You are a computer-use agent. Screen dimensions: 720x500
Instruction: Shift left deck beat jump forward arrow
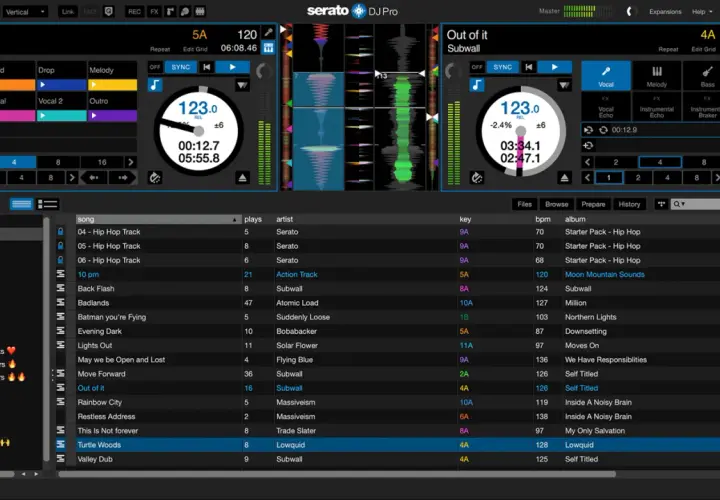[123, 178]
